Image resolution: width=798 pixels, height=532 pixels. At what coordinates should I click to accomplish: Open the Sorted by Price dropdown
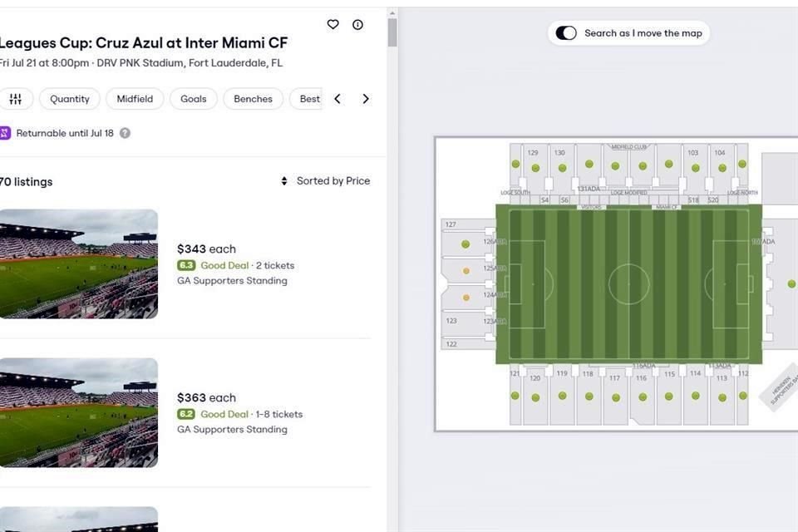(326, 180)
